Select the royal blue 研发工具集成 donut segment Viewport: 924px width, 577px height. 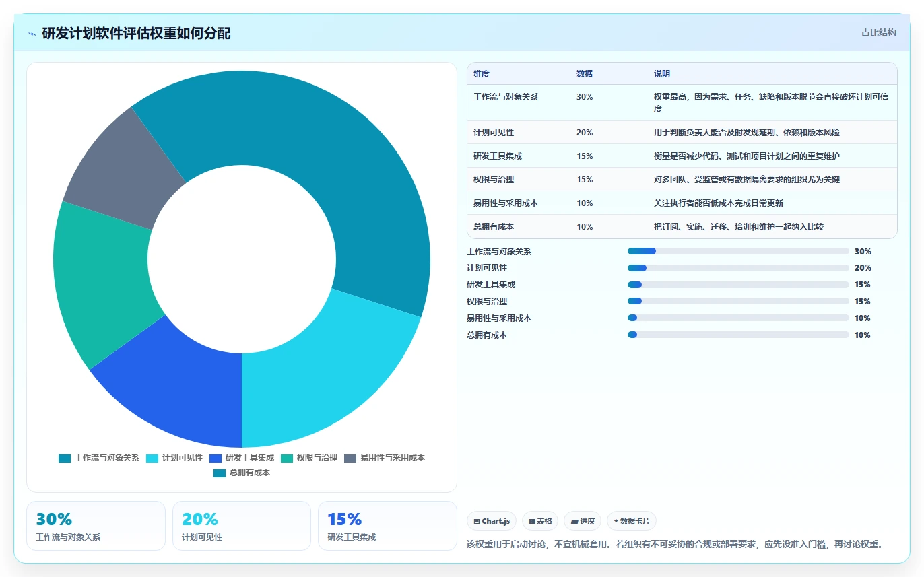pos(178,384)
